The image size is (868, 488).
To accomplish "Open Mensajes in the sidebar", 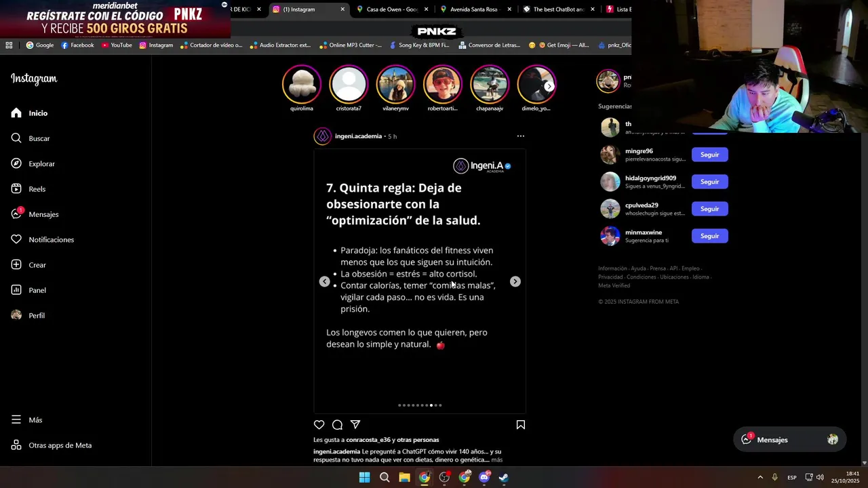I will [x=35, y=214].
